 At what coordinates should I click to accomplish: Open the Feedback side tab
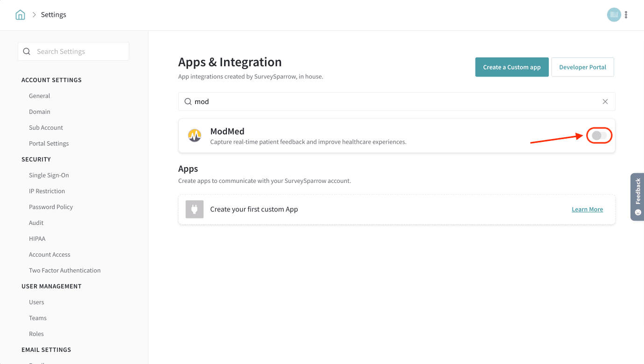tap(637, 196)
